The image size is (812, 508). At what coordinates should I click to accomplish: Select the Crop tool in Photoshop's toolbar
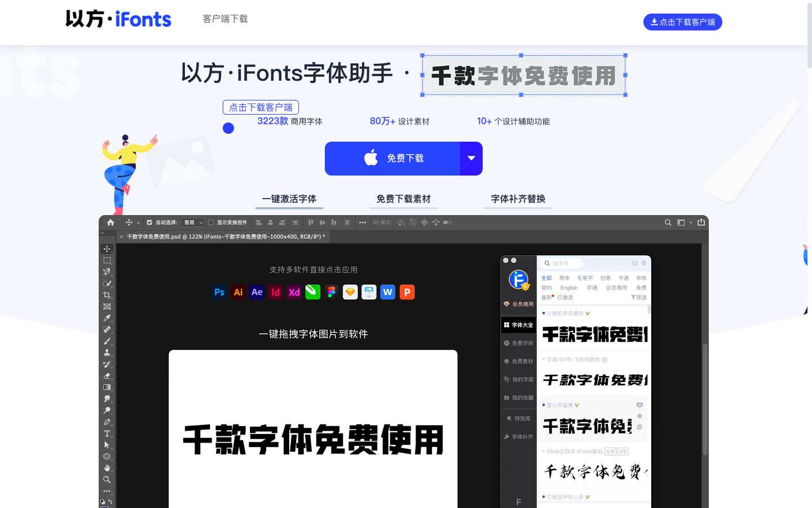click(x=107, y=294)
